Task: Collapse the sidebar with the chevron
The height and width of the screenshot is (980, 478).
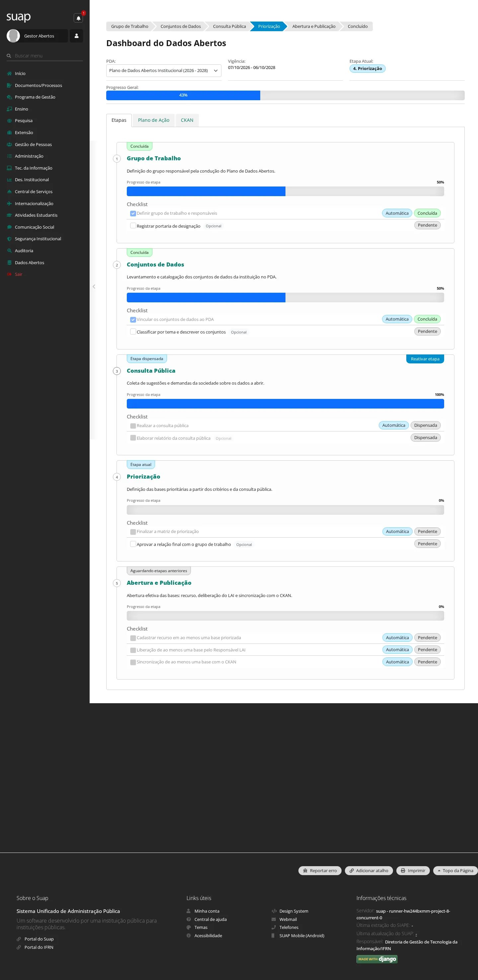Action: pyautogui.click(x=94, y=286)
